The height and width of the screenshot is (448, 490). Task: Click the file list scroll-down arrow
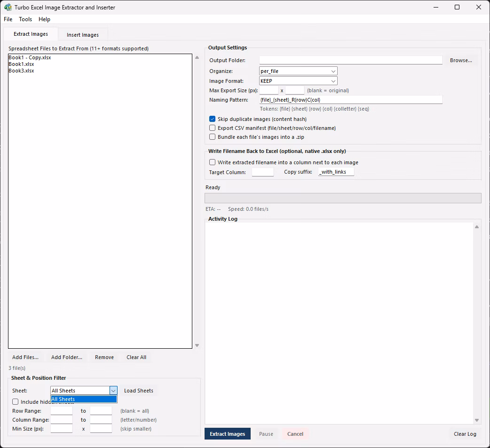(x=197, y=345)
